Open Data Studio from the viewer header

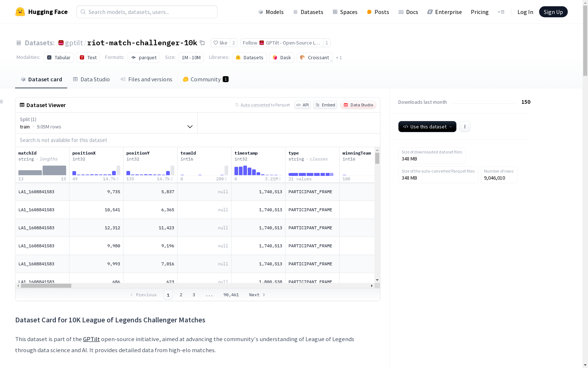click(358, 105)
